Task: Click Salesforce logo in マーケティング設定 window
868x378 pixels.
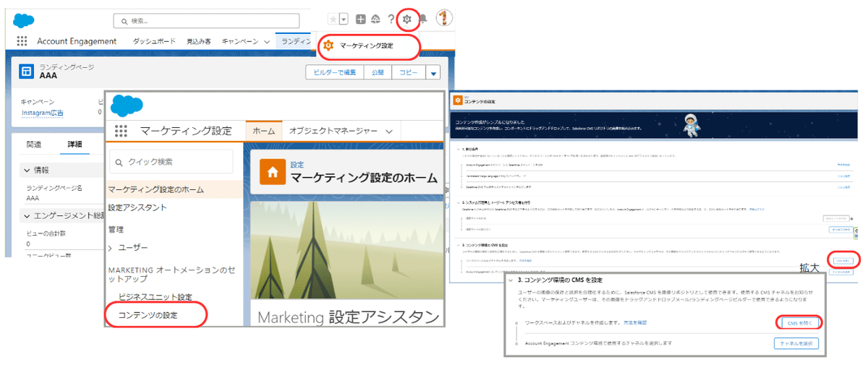Action: [127, 106]
